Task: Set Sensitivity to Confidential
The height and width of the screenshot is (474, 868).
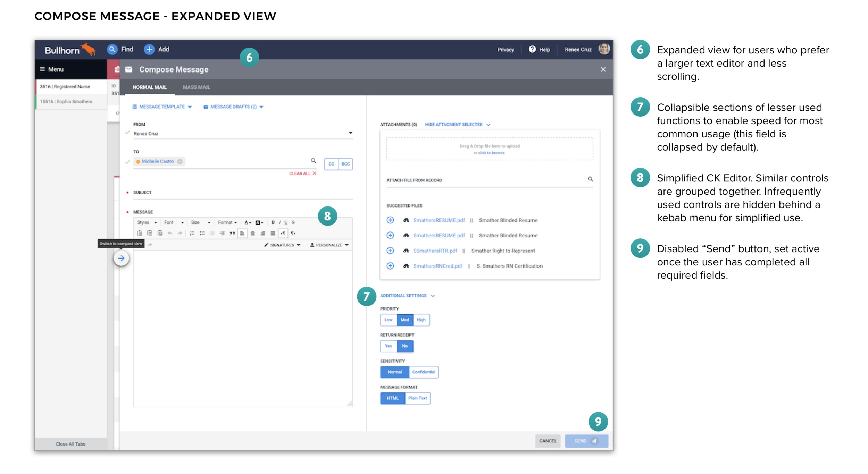Action: pyautogui.click(x=424, y=372)
